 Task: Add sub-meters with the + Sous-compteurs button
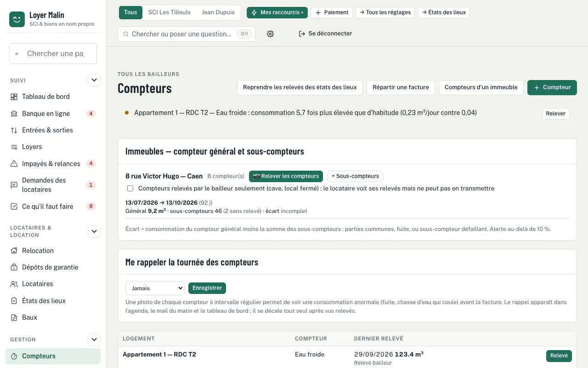point(355,176)
